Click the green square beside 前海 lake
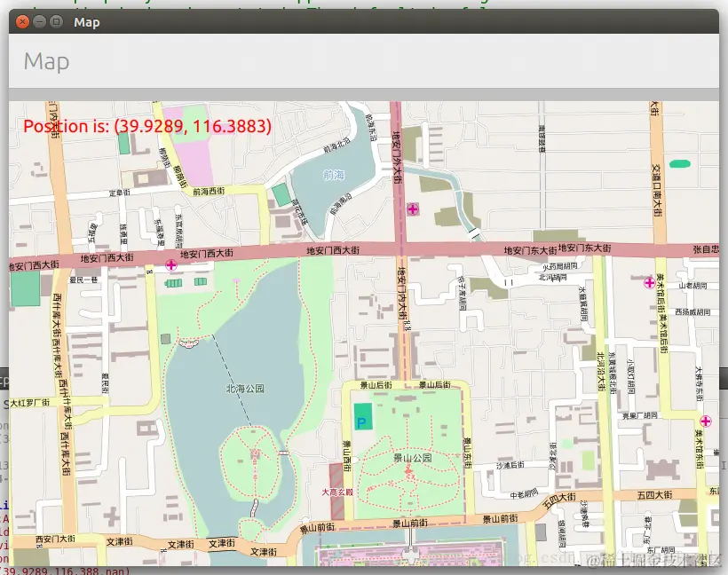 [281, 194]
